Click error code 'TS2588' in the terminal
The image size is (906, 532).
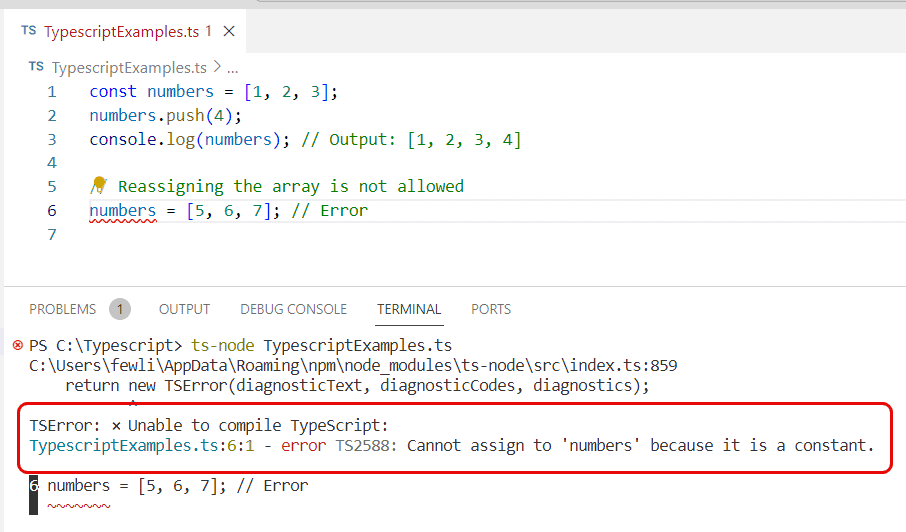coord(362,445)
